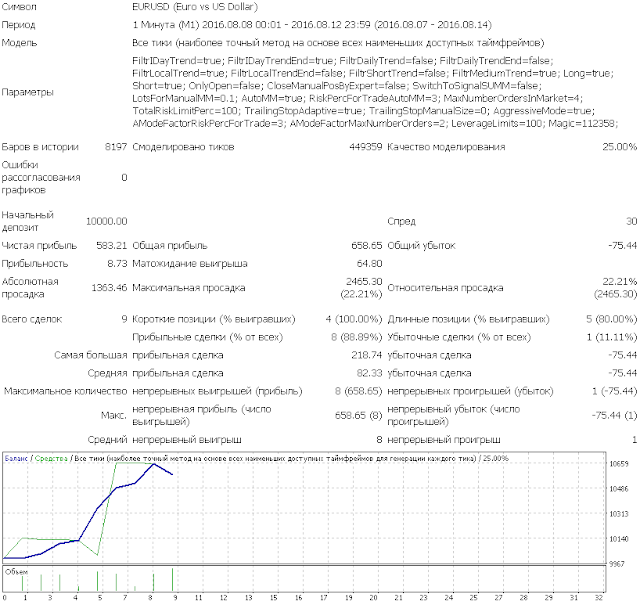
Task: Click the average profitable trade value '82.33'
Action: pos(369,373)
